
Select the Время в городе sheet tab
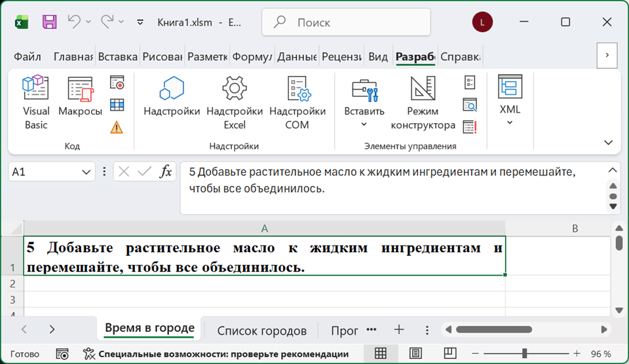pos(149,329)
